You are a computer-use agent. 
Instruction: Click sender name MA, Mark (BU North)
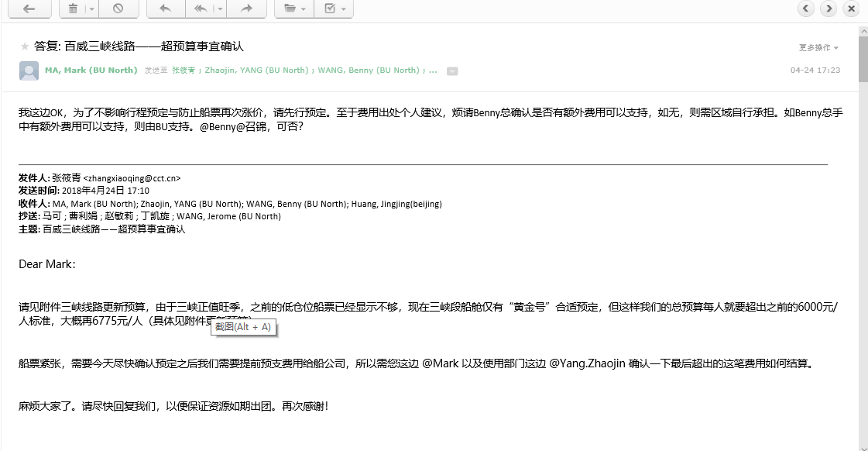click(91, 70)
